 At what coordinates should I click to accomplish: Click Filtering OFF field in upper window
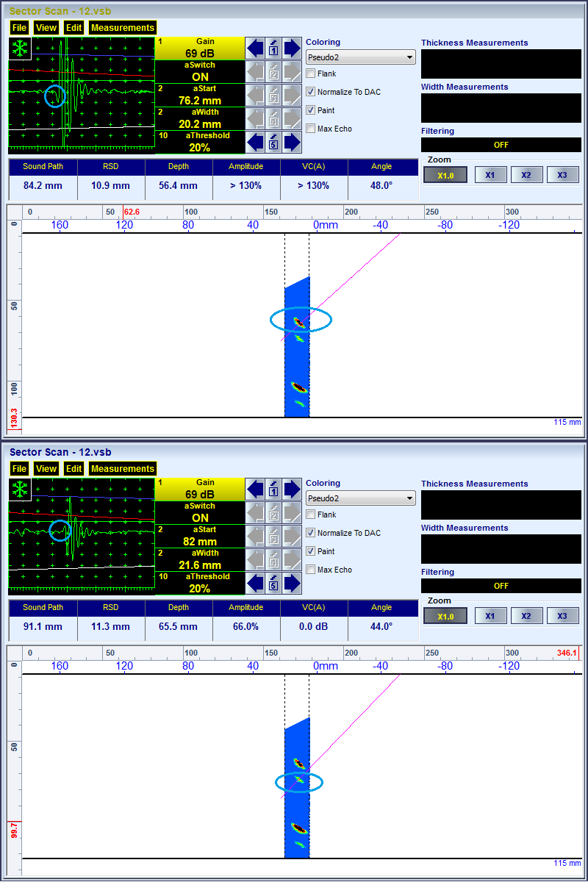click(x=501, y=145)
